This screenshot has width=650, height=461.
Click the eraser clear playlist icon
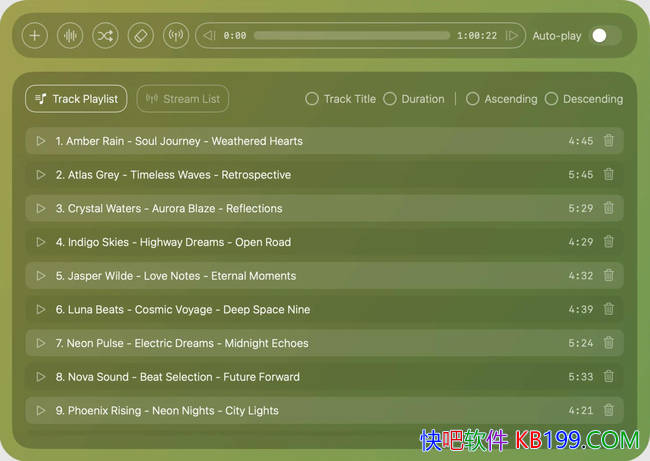[140, 36]
